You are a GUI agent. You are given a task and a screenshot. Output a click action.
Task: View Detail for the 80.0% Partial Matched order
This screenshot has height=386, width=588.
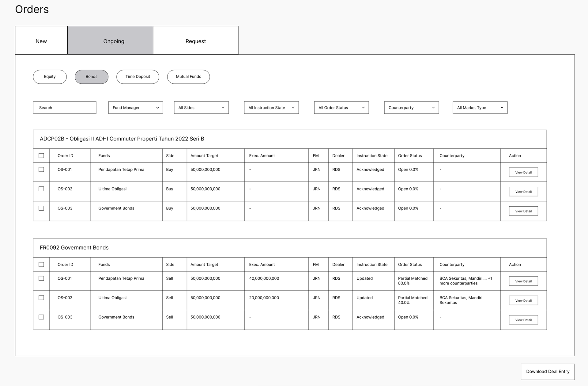[x=523, y=281]
